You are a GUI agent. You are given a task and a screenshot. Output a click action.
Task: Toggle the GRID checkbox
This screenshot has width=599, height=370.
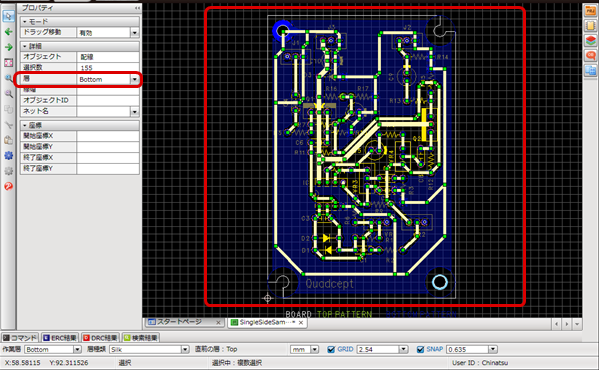[x=331, y=349]
